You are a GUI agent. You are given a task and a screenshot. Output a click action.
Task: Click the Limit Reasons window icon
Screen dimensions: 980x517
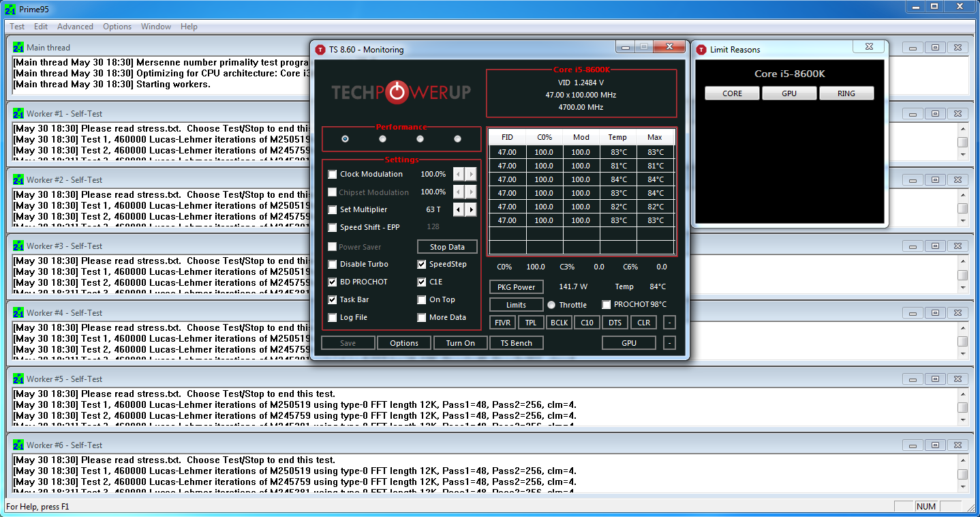(x=701, y=50)
